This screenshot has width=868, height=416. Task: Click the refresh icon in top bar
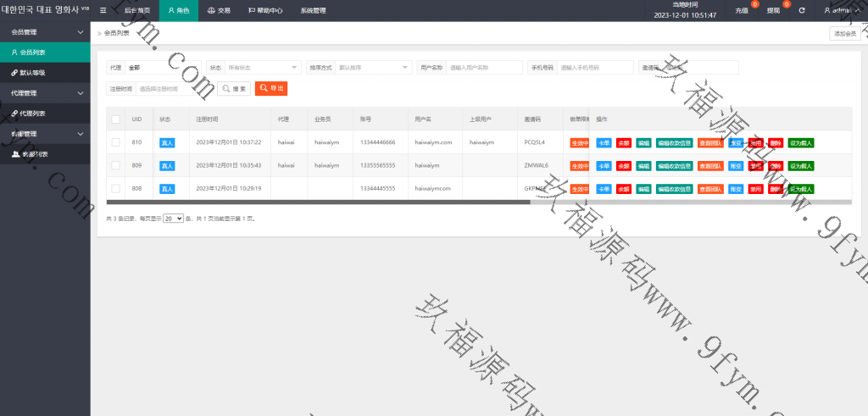coord(802,11)
